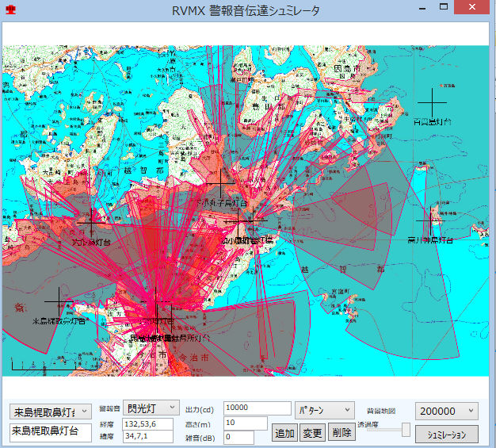Click the 透過度 transparency slider
The width and height of the screenshot is (496, 448).
click(406, 429)
